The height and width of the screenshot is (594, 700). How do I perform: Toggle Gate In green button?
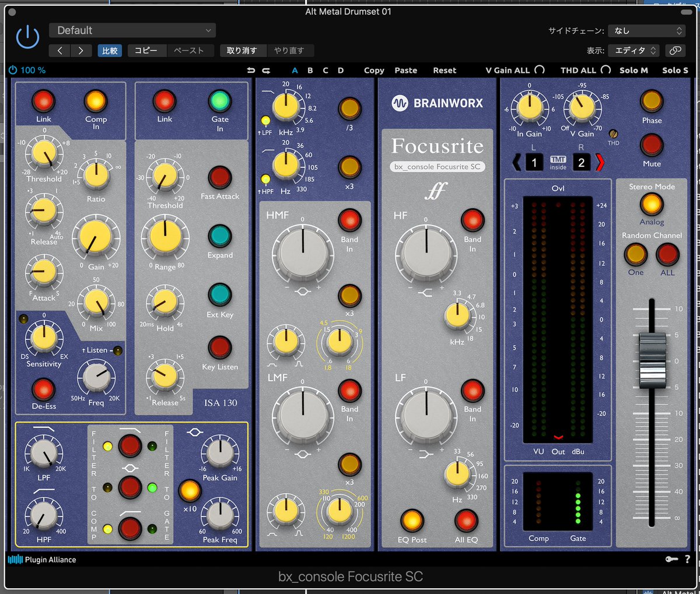tap(220, 101)
